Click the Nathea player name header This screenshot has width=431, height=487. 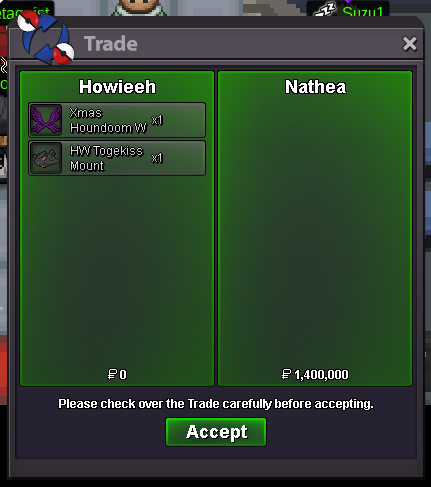315,87
